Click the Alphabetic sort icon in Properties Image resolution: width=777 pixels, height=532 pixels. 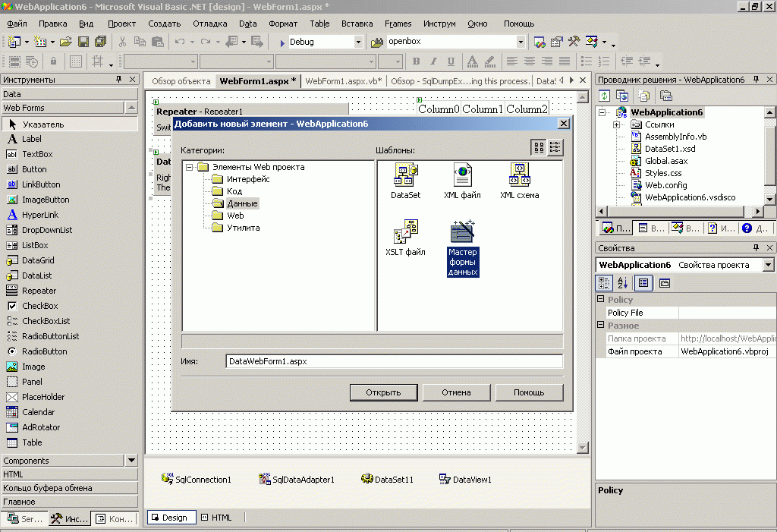(622, 283)
